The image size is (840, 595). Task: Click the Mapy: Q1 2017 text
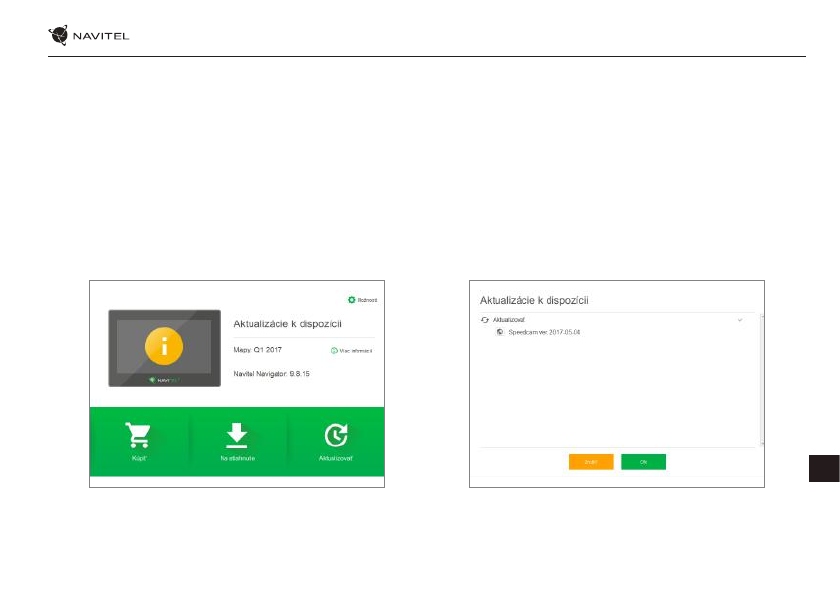[257, 350]
